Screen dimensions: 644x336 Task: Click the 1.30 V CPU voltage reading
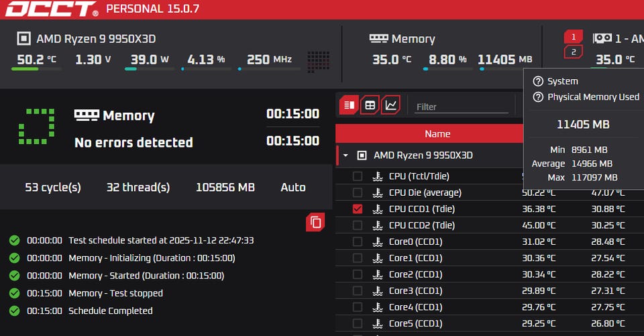[93, 60]
